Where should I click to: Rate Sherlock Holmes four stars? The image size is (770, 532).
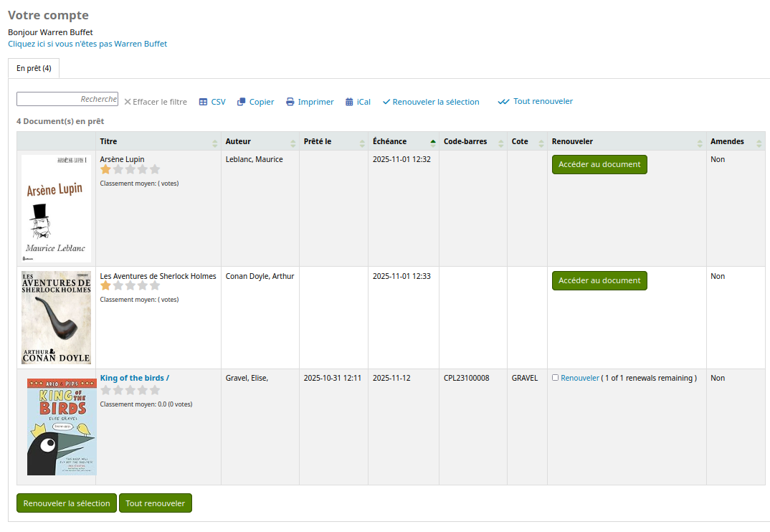[x=143, y=286]
